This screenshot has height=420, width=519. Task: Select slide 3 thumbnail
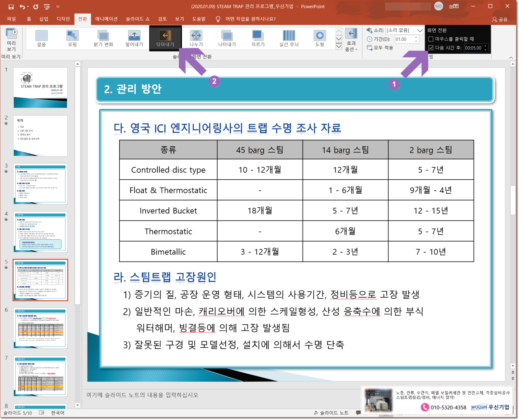[40, 184]
